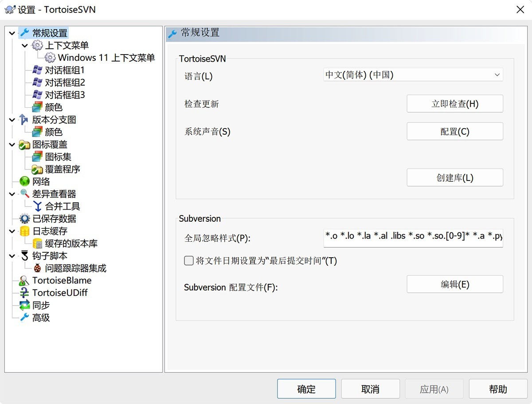Select the TortoiseBlame settings icon

[24, 280]
